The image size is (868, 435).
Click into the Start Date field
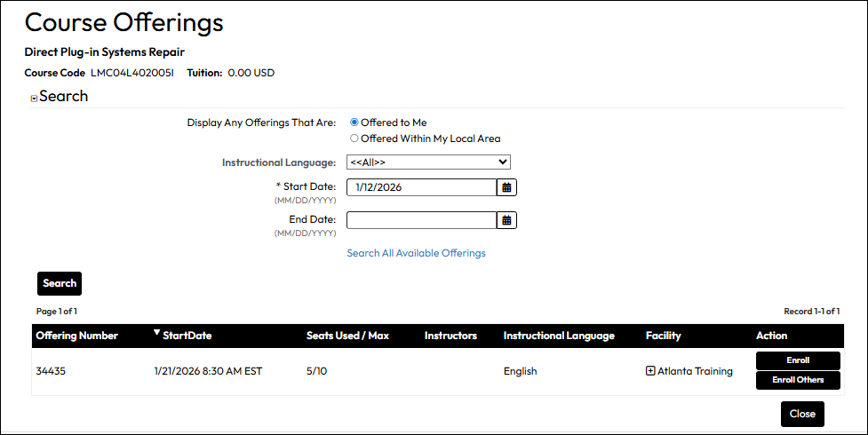pos(420,187)
